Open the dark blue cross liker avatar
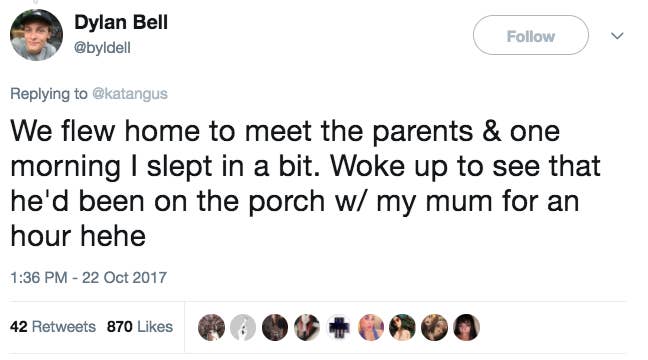 339,327
